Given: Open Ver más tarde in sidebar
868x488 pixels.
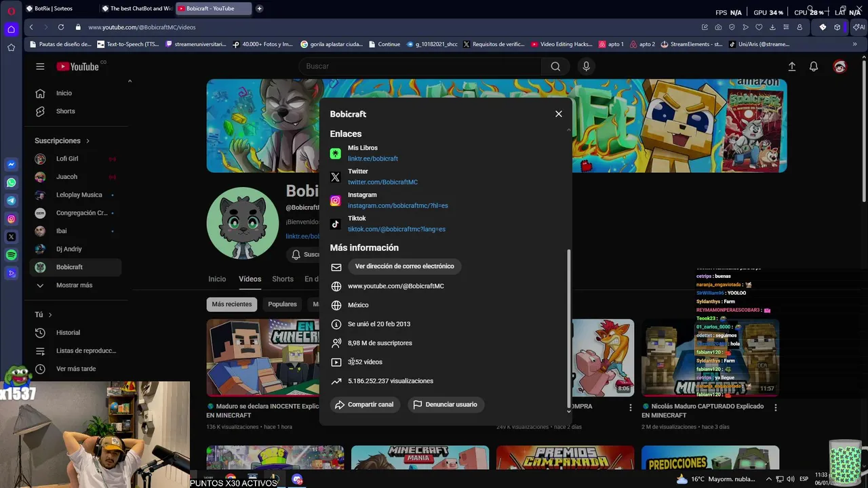Looking at the screenshot, I should click(x=77, y=369).
